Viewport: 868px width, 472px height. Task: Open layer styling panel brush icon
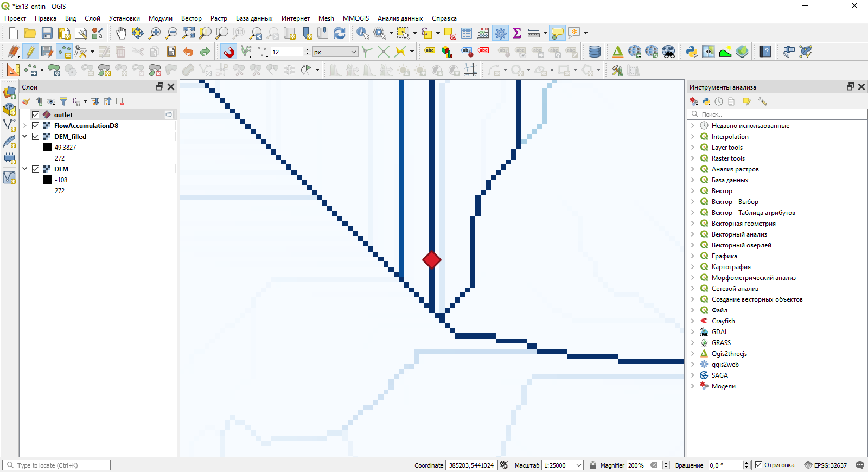click(25, 101)
